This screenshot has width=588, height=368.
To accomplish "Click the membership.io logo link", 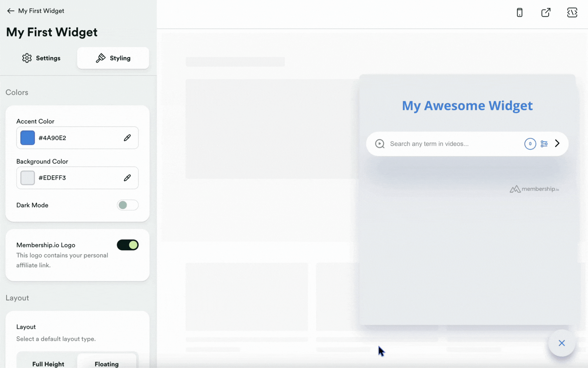I will pyautogui.click(x=534, y=189).
